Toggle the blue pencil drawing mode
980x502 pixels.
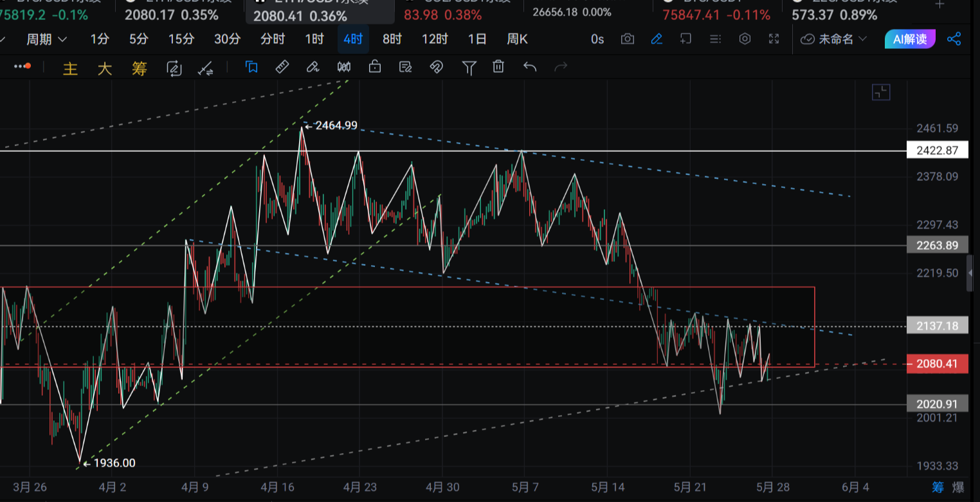tap(657, 39)
